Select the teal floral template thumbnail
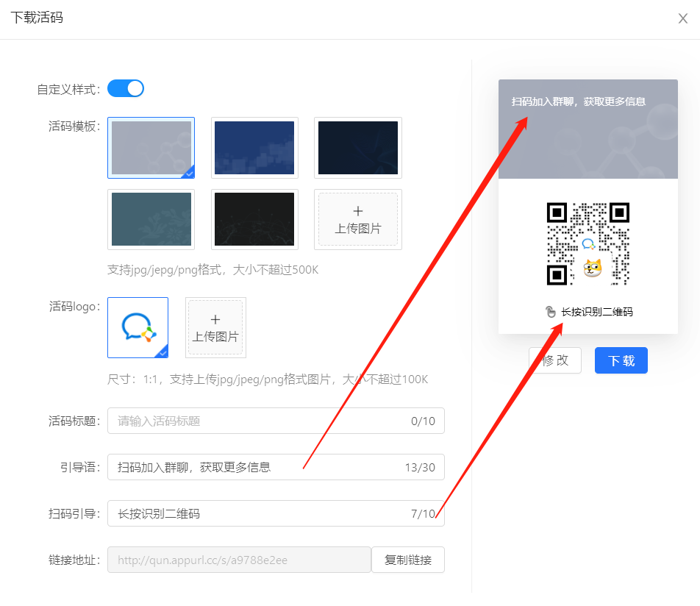The width and height of the screenshot is (700, 606). tap(151, 219)
